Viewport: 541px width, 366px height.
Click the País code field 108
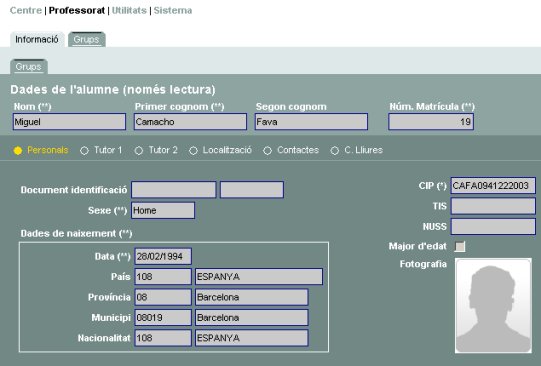point(163,277)
